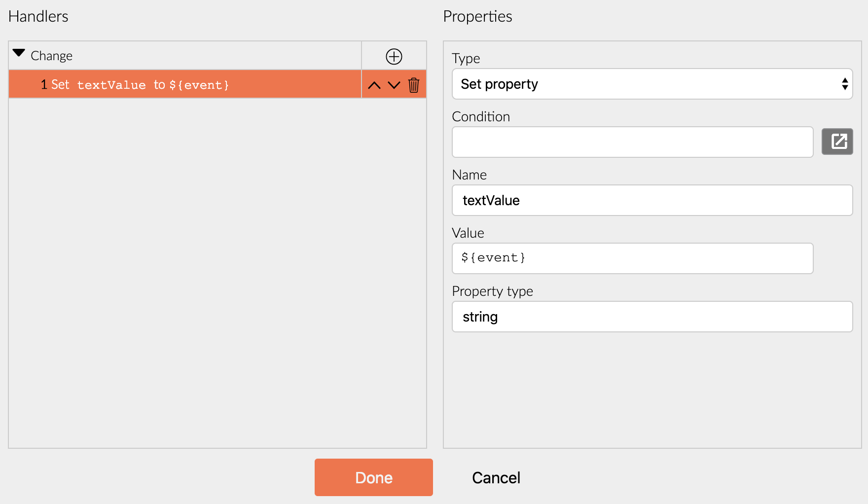Focus the Value field containing ${event}
868x504 pixels.
coord(632,258)
